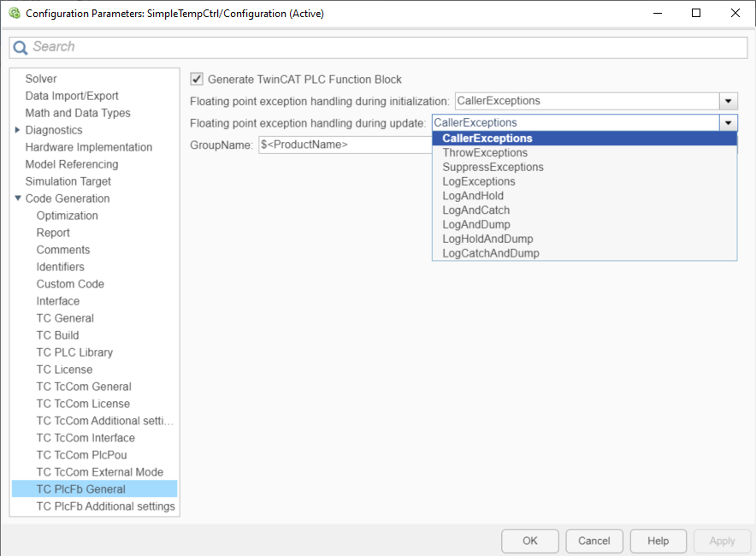Close the Configuration Parameters window
Image resolution: width=756 pixels, height=556 pixels.
pyautogui.click(x=735, y=13)
